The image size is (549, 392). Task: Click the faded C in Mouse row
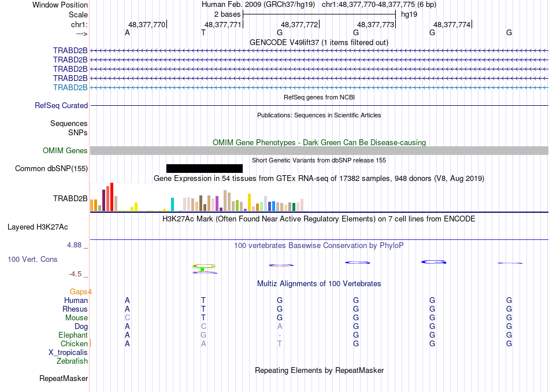(128, 318)
